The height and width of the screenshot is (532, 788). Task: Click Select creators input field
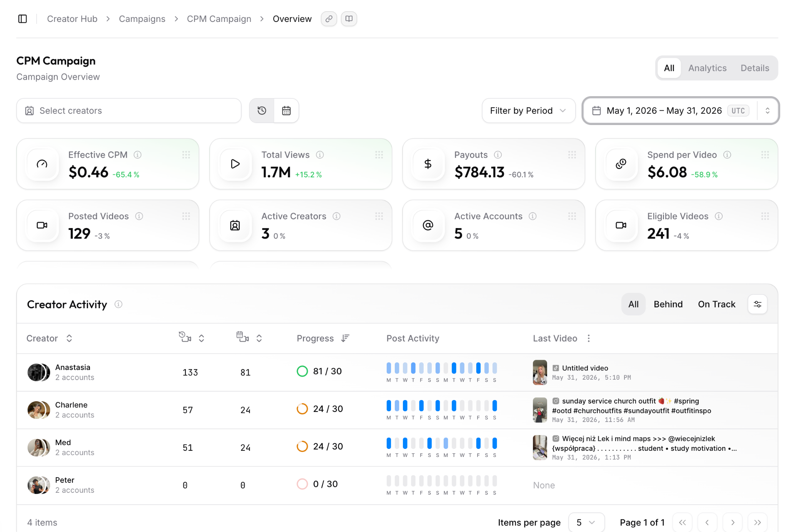click(129, 111)
